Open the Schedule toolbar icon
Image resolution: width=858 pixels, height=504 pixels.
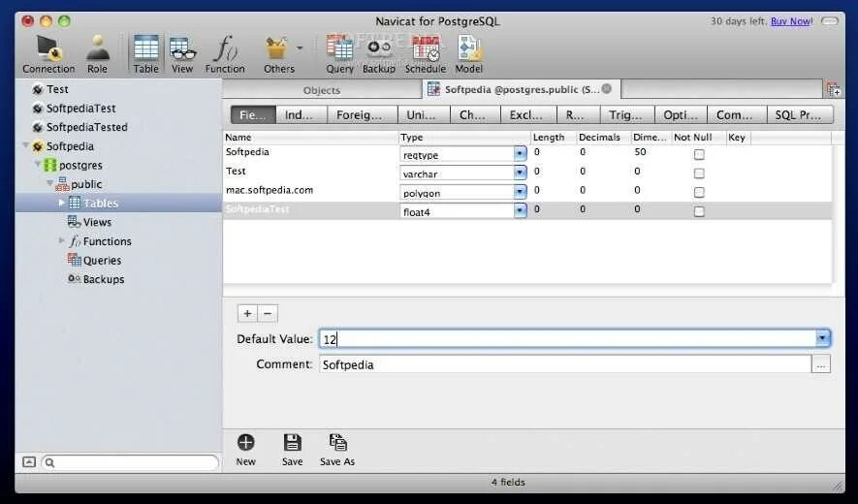coord(426,53)
